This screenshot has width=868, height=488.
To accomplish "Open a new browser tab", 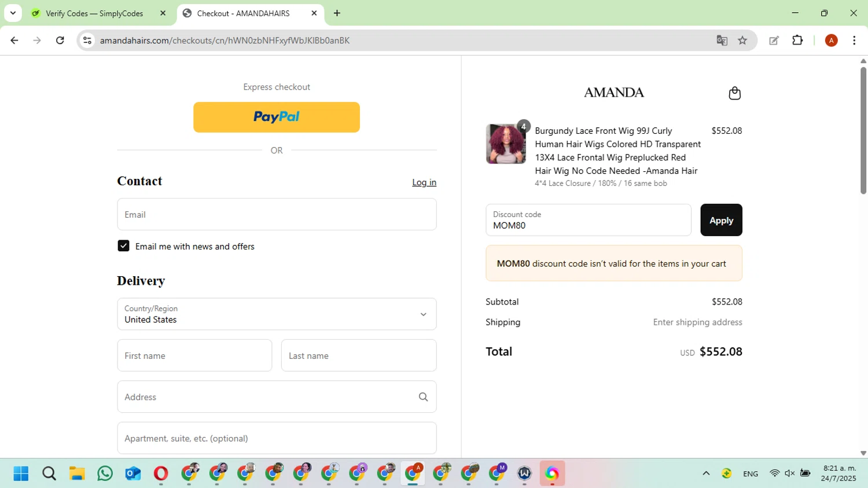I will click(x=337, y=13).
